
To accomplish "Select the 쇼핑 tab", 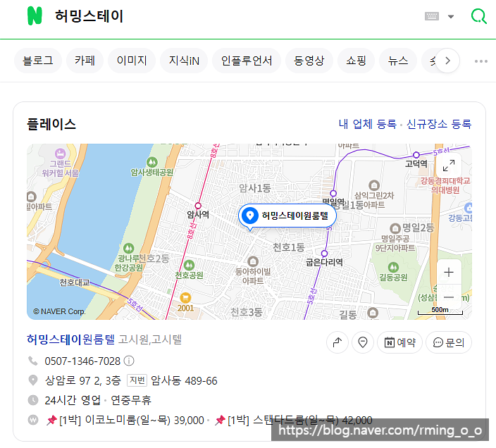I will pyautogui.click(x=356, y=61).
